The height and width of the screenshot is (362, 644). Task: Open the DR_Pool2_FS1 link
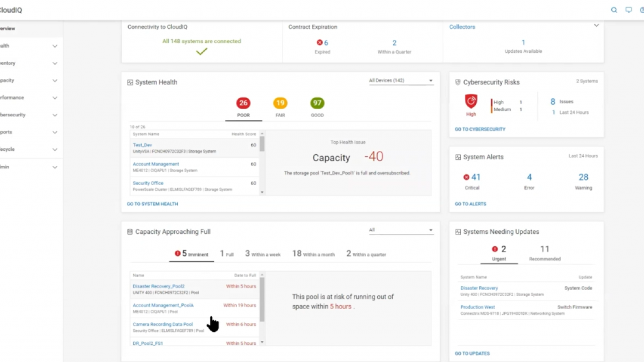tap(148, 343)
